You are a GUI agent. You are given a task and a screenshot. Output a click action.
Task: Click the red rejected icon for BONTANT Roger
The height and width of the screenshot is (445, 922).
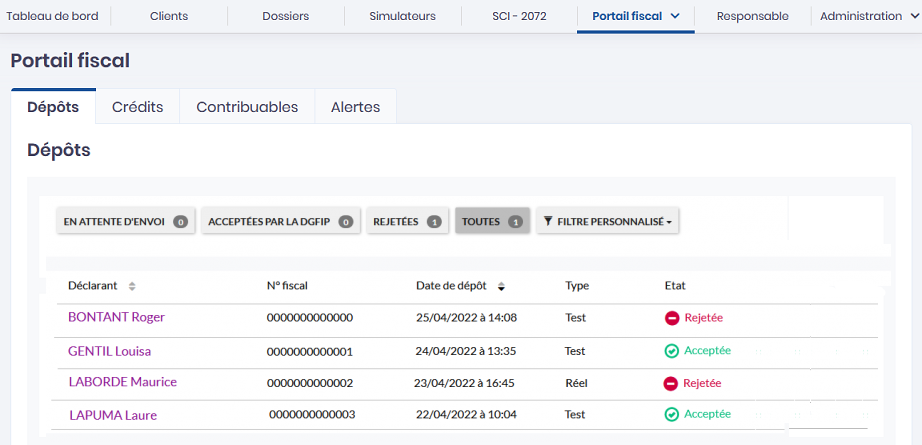pos(672,318)
